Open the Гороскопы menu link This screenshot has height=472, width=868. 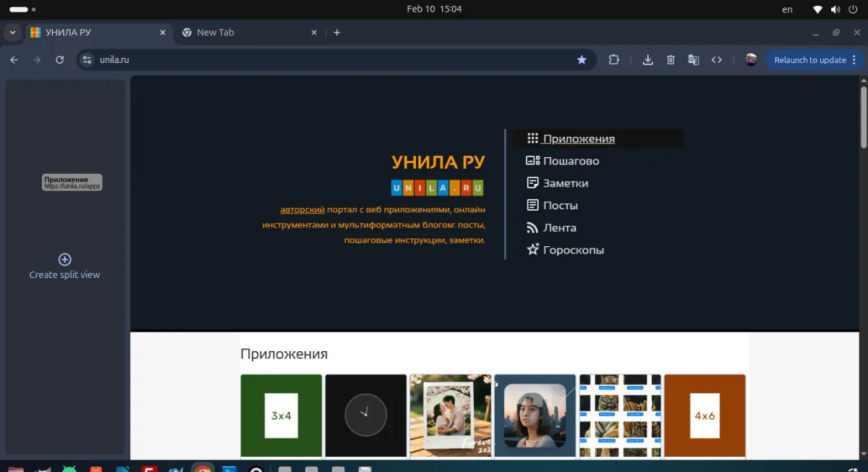[573, 250]
